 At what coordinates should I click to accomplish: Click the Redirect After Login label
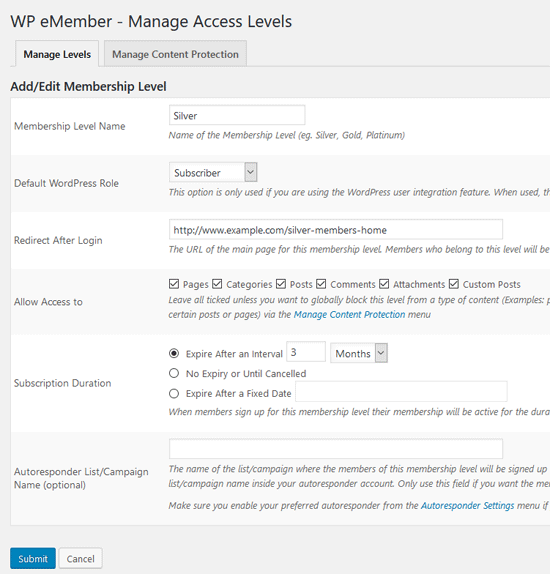pos(58,241)
